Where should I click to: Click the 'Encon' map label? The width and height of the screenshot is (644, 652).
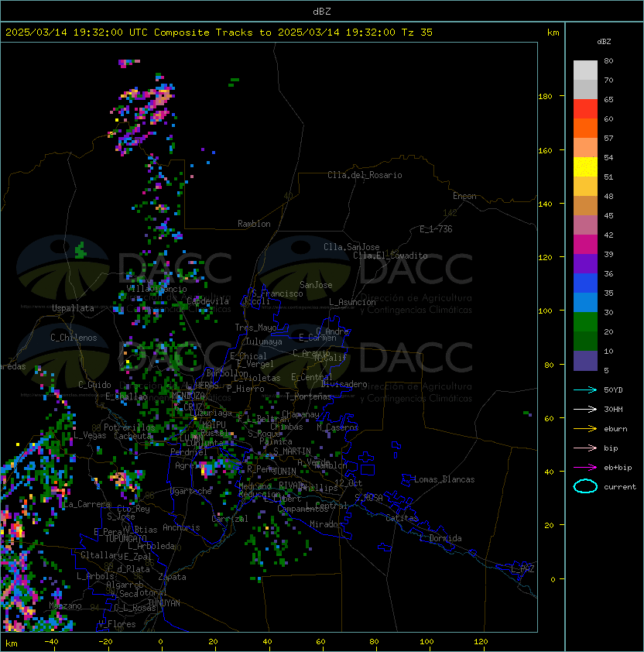[464, 196]
